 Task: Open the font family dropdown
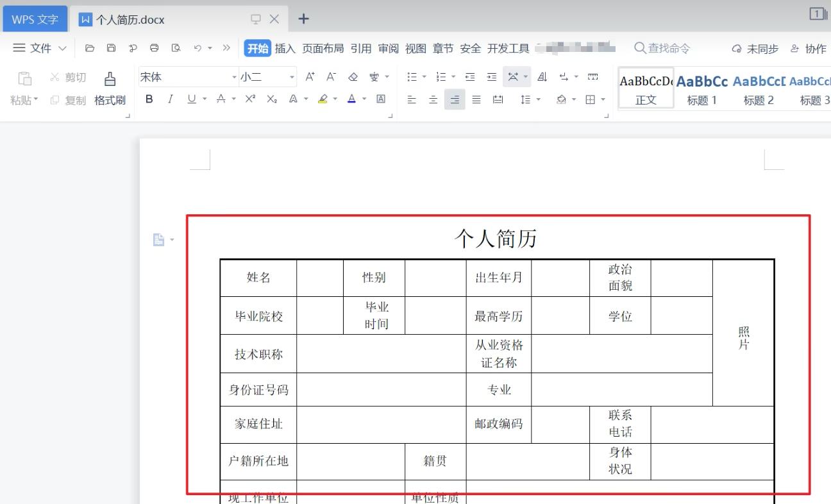click(186, 76)
